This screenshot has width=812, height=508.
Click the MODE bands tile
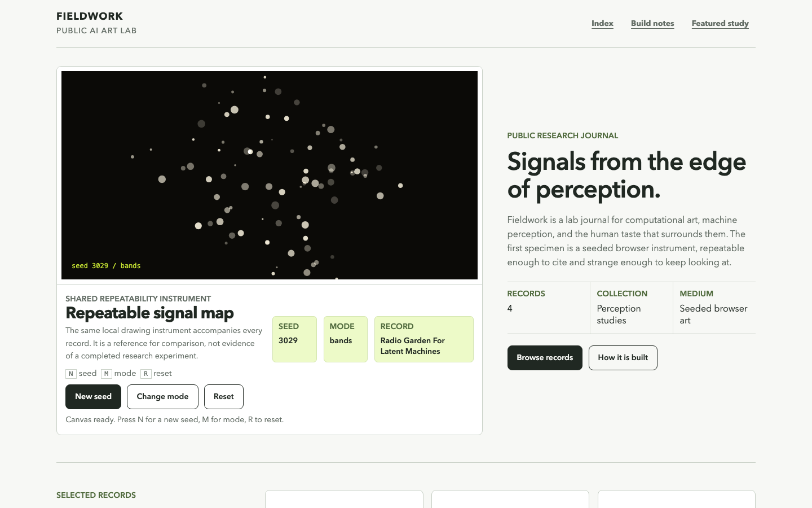(346, 339)
